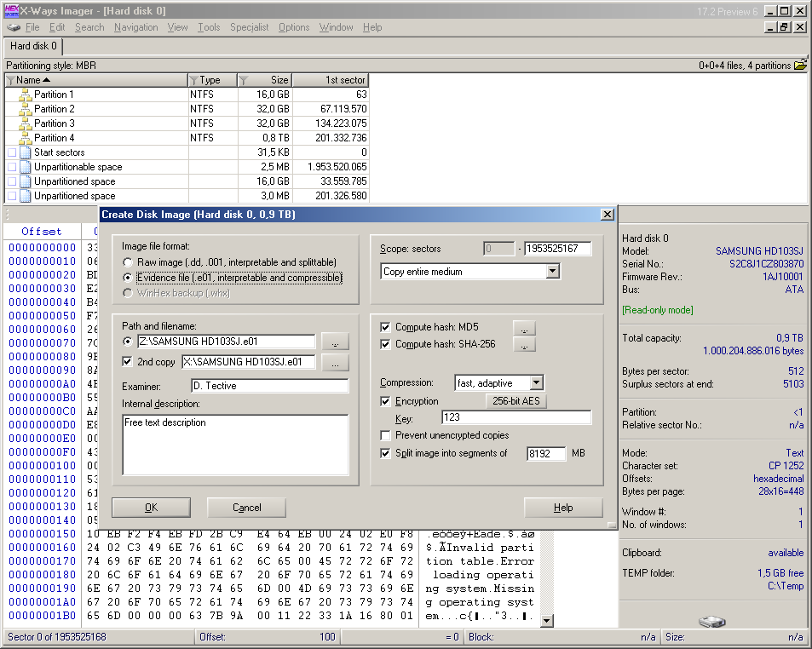The width and height of the screenshot is (812, 649).
Task: Open the Copy entire medium dropdown
Action: click(552, 272)
